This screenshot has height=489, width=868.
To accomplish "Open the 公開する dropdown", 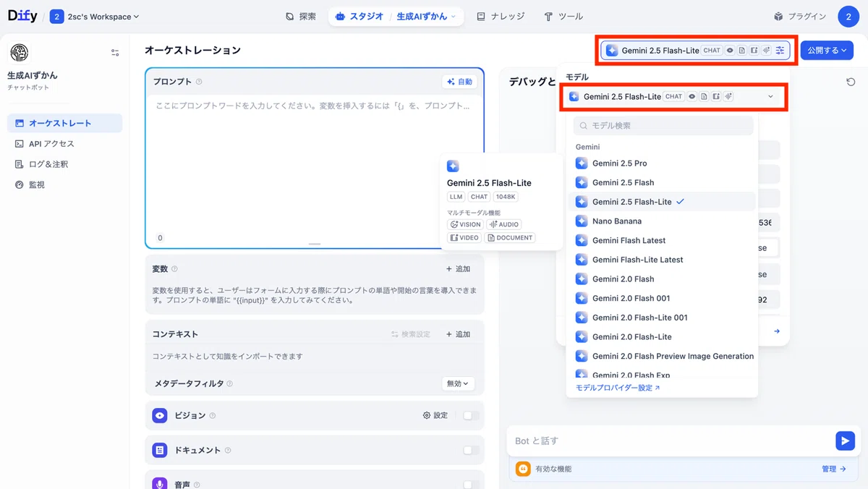I will 827,51.
